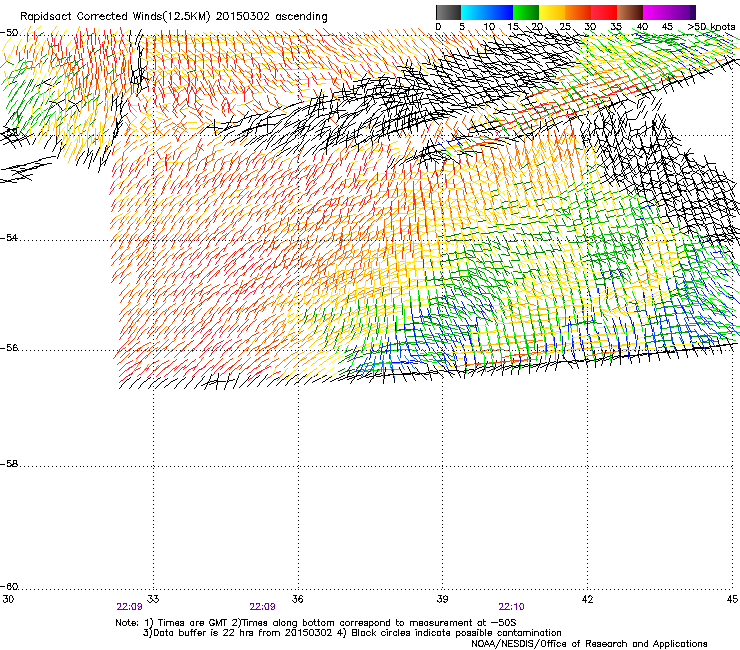Click the 22:09 time label left of longitude 36

[x=262, y=607]
